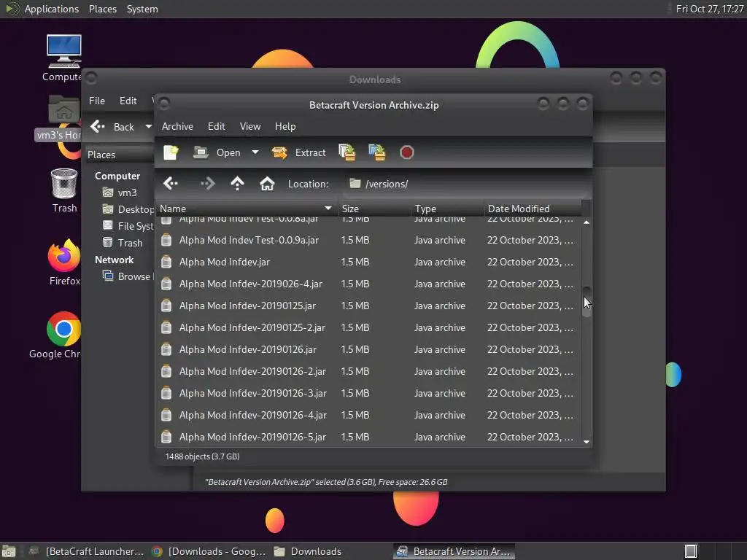The width and height of the screenshot is (747, 560).
Task: Click scrollbar down arrow in file list
Action: 587,442
